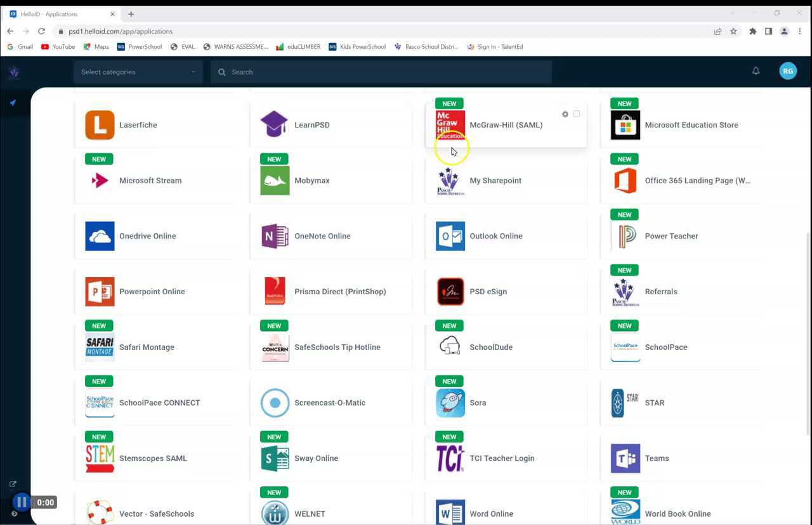Open McGraw-Hill (SAML) settings gear
Screen dimensions: 812x525
coord(565,114)
